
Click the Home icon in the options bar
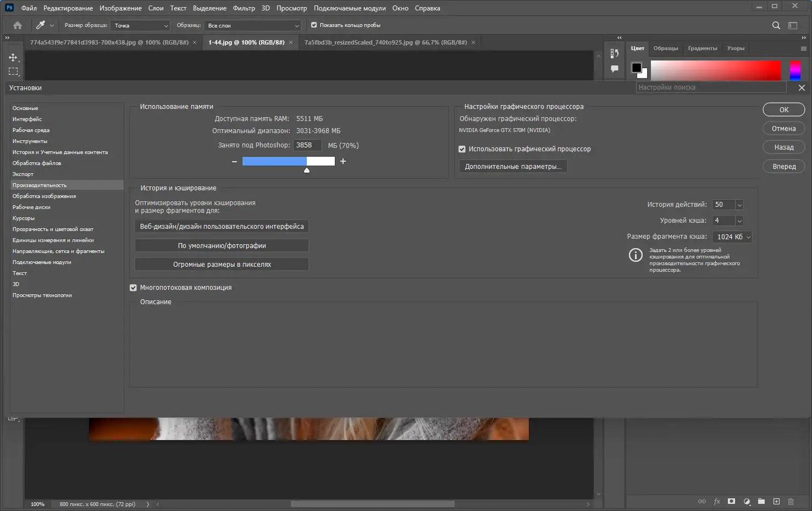click(16, 25)
